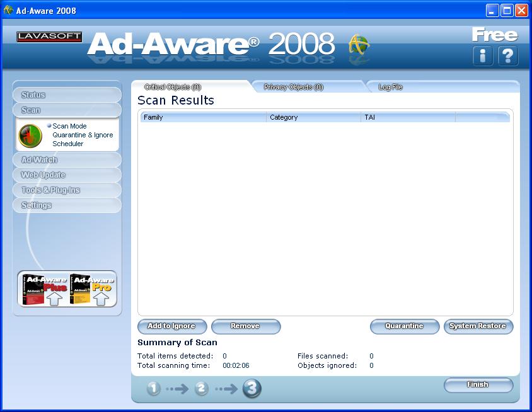Viewport: 532px width, 412px height.
Task: Close the Ad-Aware 2008 window
Action: (x=521, y=11)
